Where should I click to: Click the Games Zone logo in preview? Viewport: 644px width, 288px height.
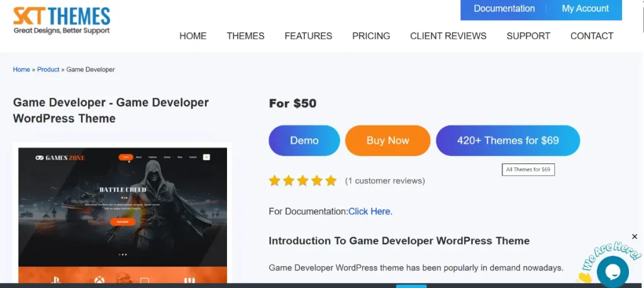60,157
